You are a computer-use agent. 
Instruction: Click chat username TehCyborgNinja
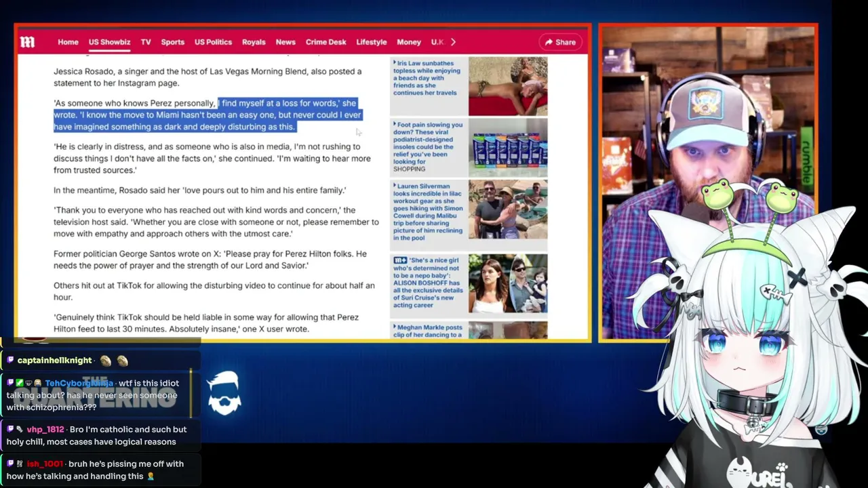tap(79, 383)
